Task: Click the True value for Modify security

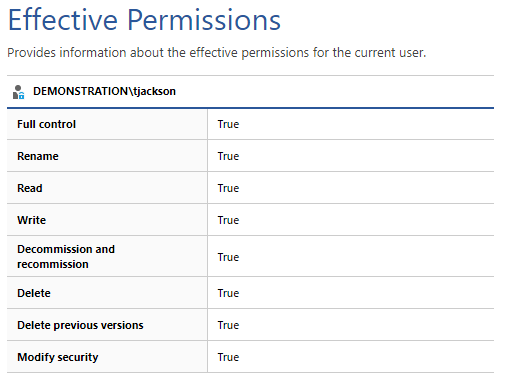Action: [x=228, y=357]
